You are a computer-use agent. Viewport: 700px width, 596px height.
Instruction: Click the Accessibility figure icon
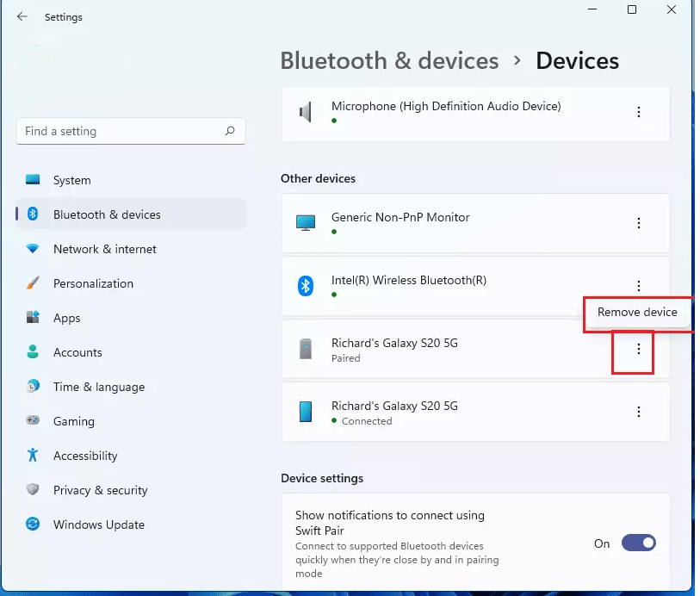pos(33,455)
